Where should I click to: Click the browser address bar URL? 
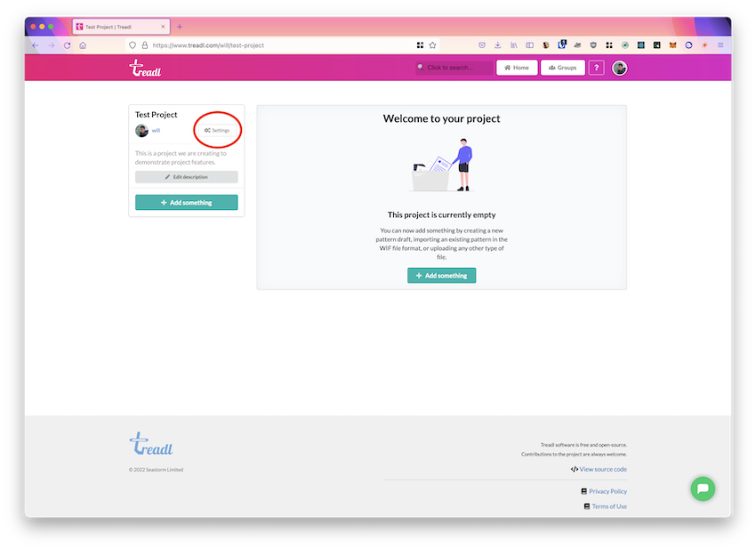point(208,45)
